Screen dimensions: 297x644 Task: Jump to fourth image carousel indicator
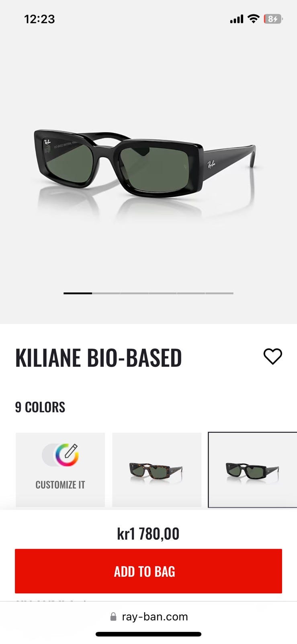(162, 293)
